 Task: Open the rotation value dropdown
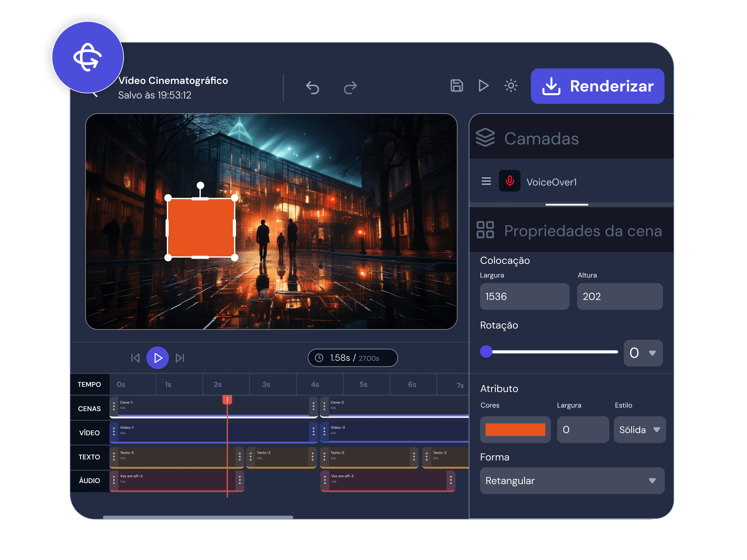(x=643, y=353)
